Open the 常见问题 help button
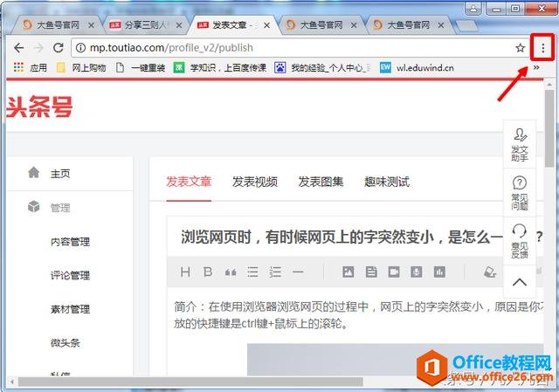 [x=520, y=193]
